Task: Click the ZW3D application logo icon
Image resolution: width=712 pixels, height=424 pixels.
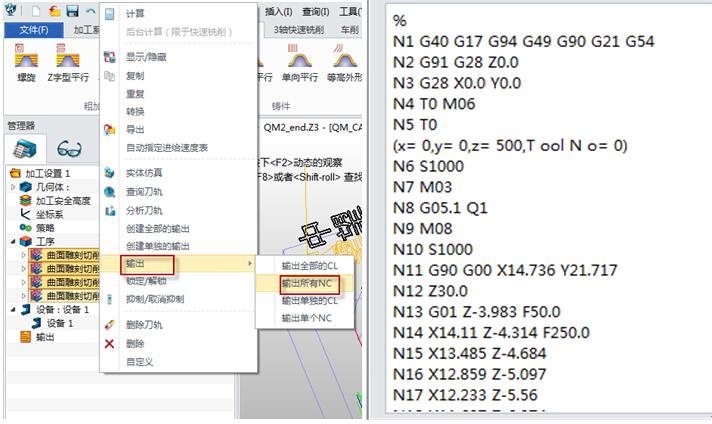Action: coord(10,10)
